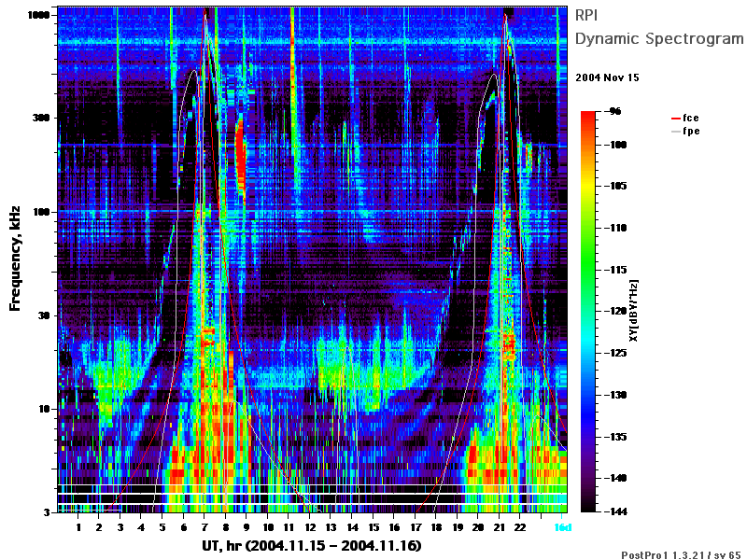Click the 100 kHz frequency axis label
Screen dimensions: 747x560
pos(41,212)
